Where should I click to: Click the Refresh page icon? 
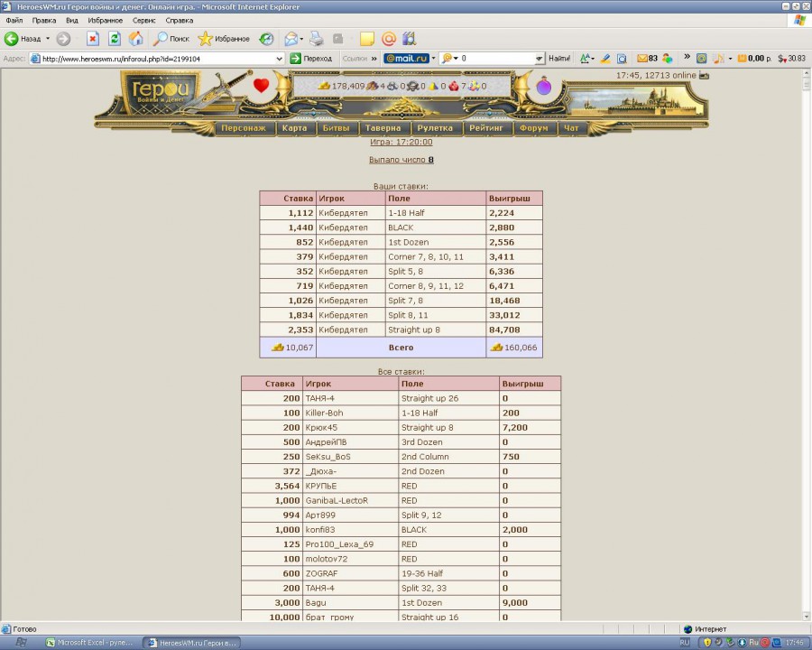tap(115, 39)
